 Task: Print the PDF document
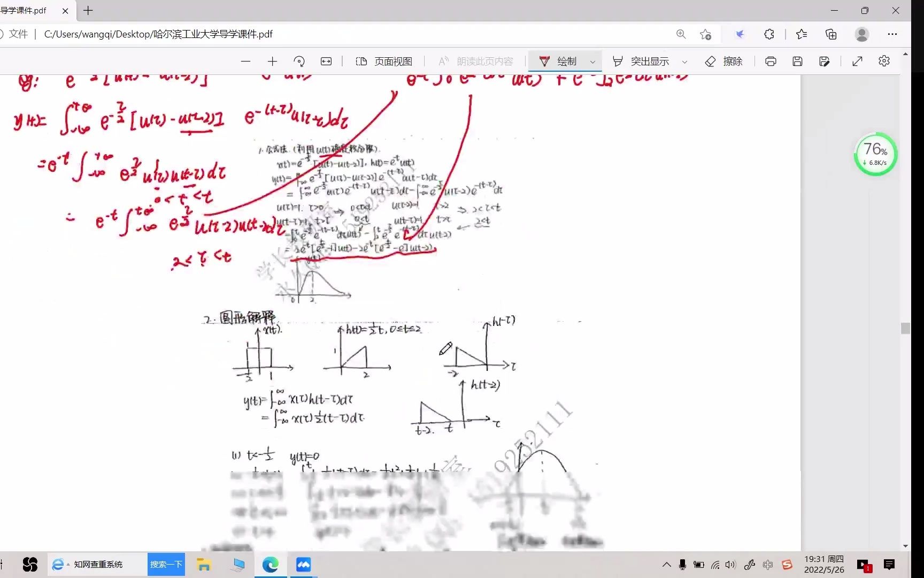coord(770,61)
